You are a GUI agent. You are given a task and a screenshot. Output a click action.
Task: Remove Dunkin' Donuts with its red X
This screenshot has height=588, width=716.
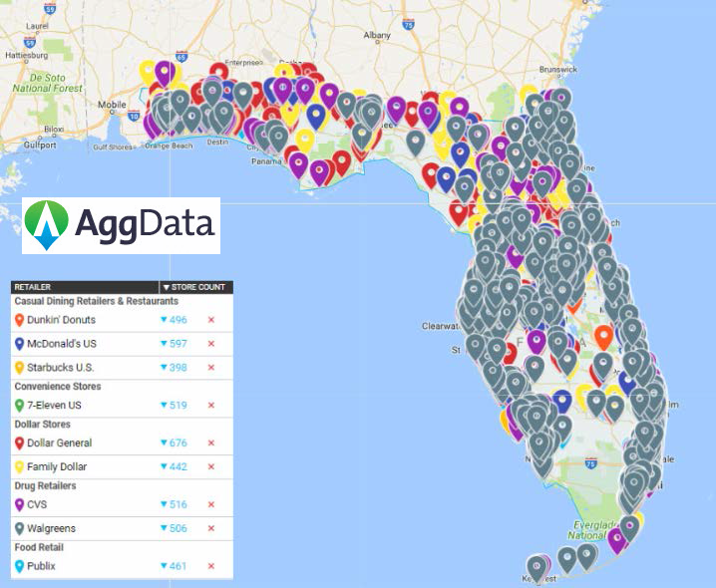(211, 320)
